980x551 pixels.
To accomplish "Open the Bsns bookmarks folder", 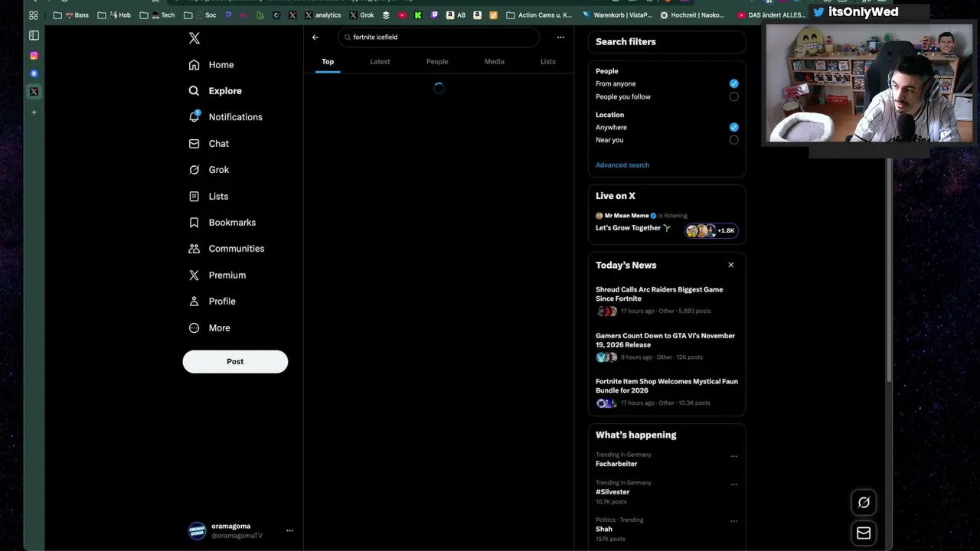I will [x=70, y=15].
